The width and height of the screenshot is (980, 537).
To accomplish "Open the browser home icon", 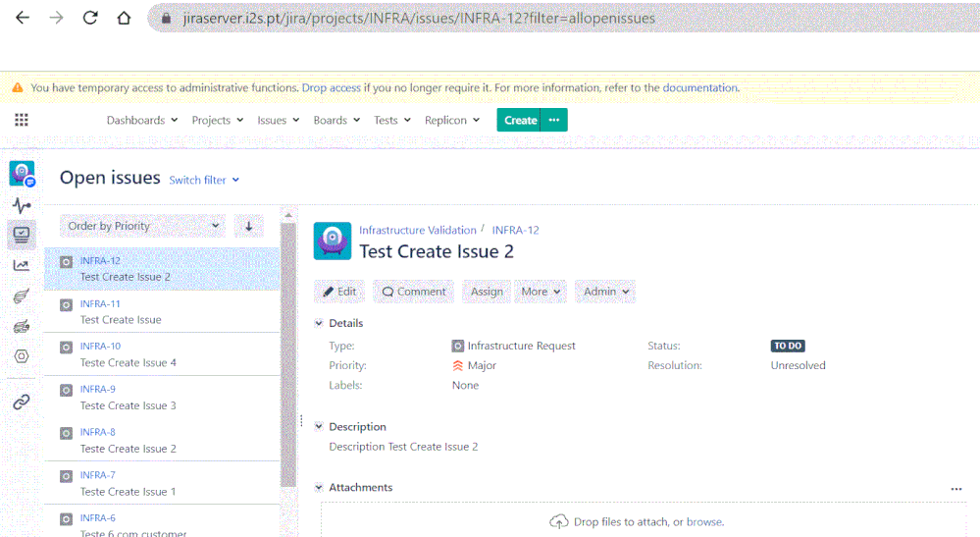I will point(124,18).
